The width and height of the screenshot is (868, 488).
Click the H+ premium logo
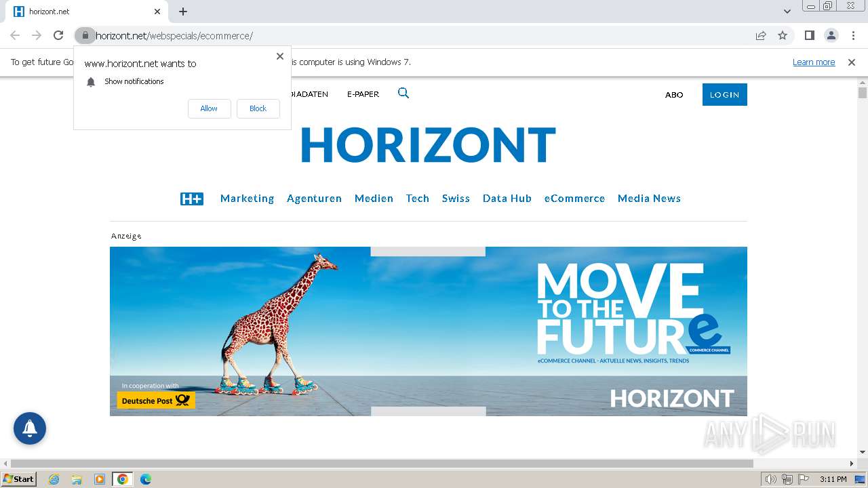point(192,199)
